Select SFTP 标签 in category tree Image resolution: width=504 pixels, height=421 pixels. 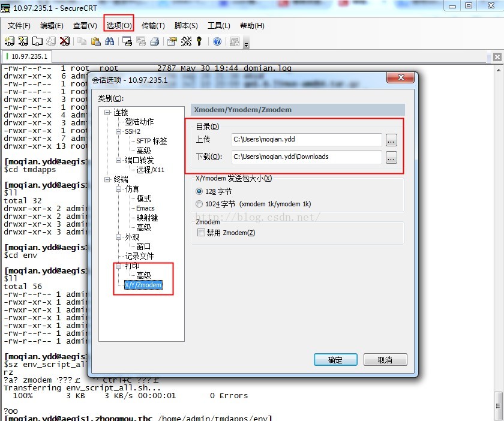[152, 141]
